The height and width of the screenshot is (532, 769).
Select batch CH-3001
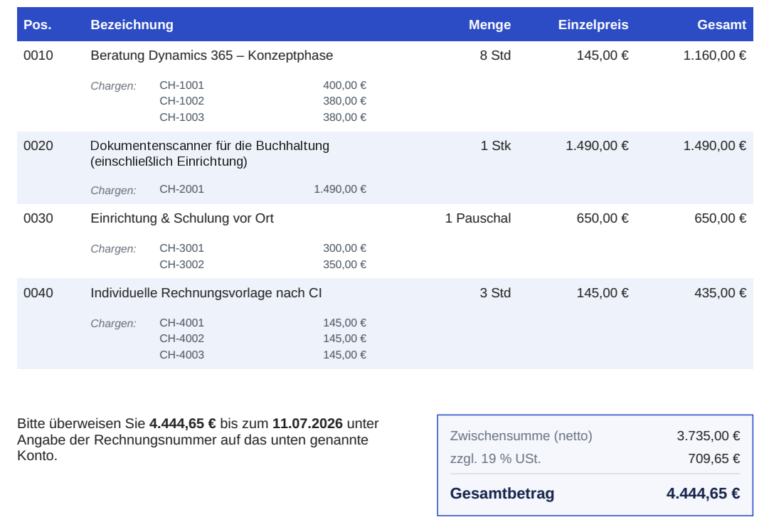click(x=181, y=248)
